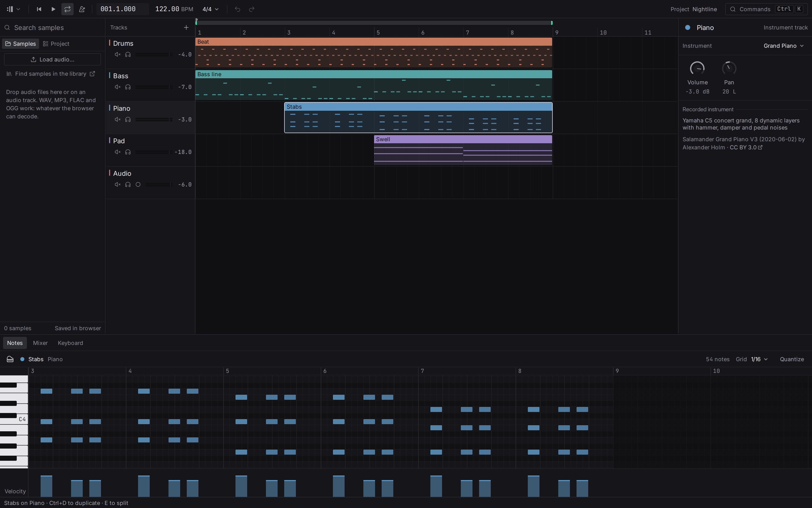Solo the Drums track with headphones icon
The width and height of the screenshot is (812, 508).
click(128, 54)
